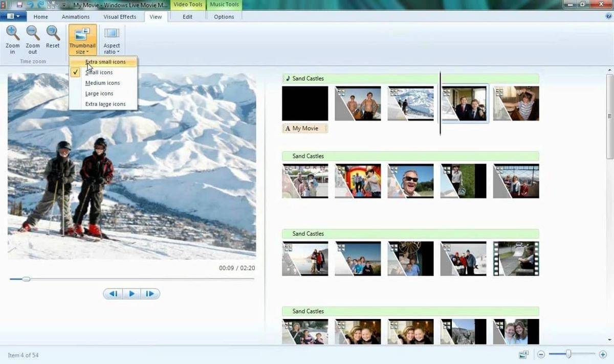
Task: Open the Animations ribbon tab
Action: point(76,17)
